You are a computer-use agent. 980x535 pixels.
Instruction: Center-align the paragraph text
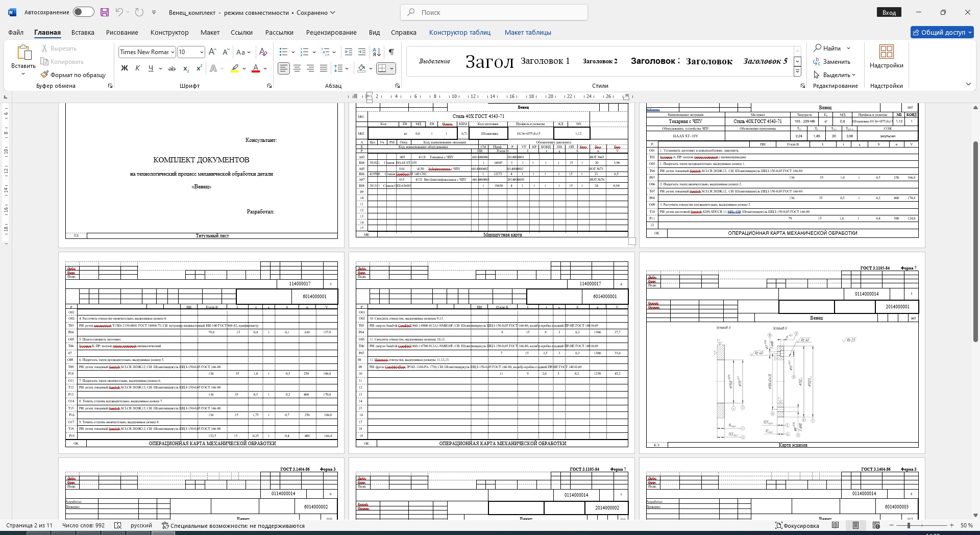pyautogui.click(x=297, y=68)
